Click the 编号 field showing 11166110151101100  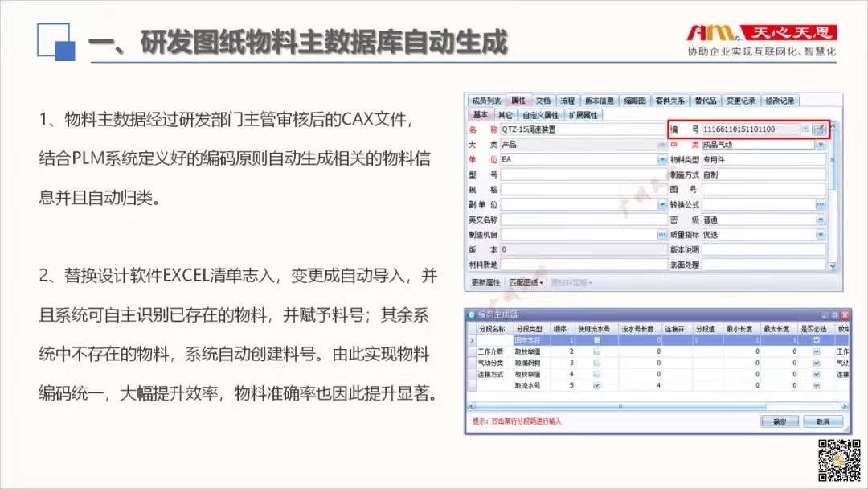(x=751, y=129)
